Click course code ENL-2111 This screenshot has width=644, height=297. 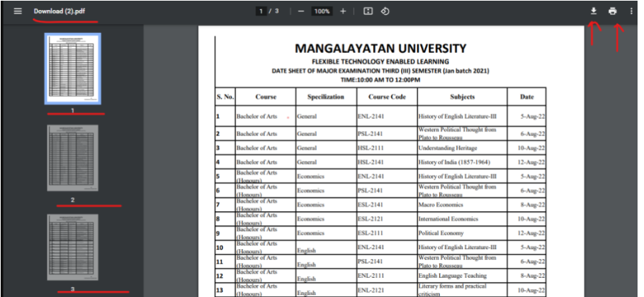point(370,276)
